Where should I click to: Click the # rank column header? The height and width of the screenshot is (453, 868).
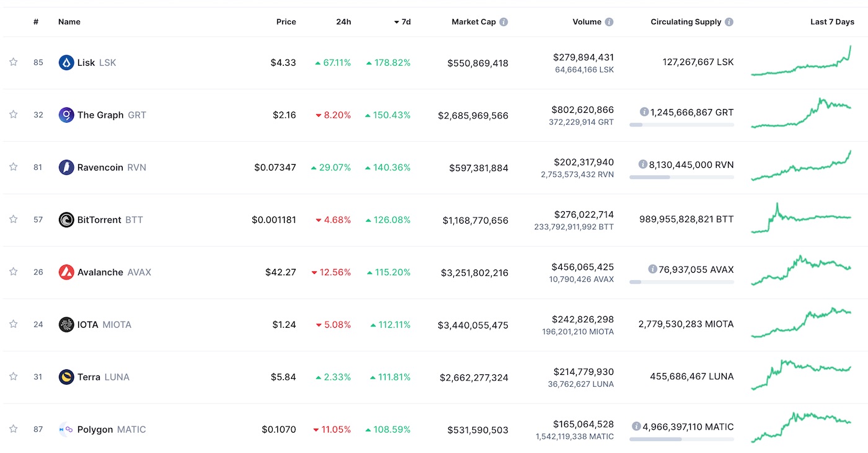coord(36,22)
